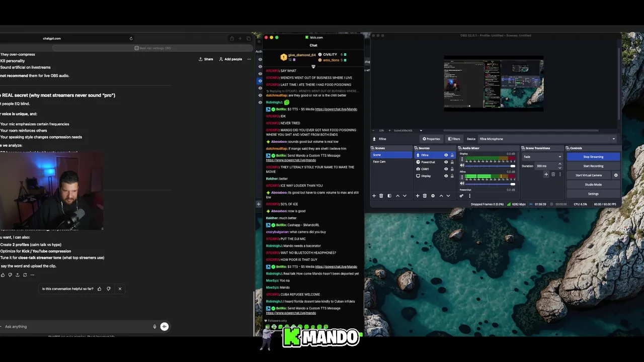Click Share in ChatGPT header
Screen dimensions: 644x362
click(x=206, y=59)
